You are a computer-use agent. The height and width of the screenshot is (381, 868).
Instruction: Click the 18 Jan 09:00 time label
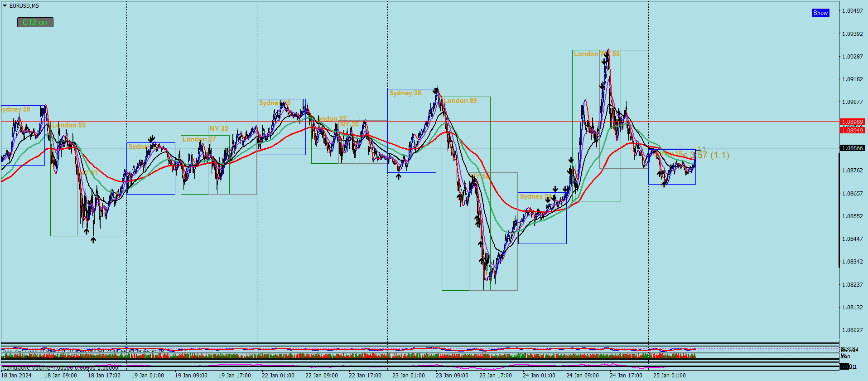pyautogui.click(x=60, y=376)
